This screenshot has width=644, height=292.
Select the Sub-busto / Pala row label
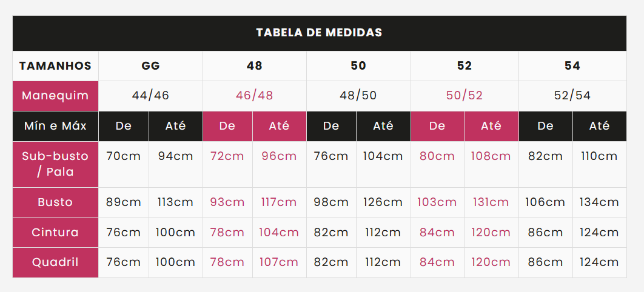[55, 164]
